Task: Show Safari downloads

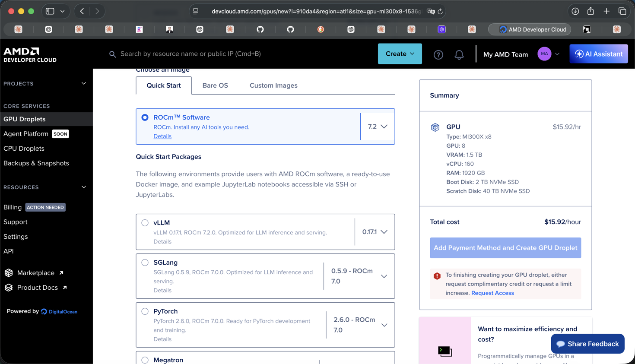Action: [x=575, y=11]
